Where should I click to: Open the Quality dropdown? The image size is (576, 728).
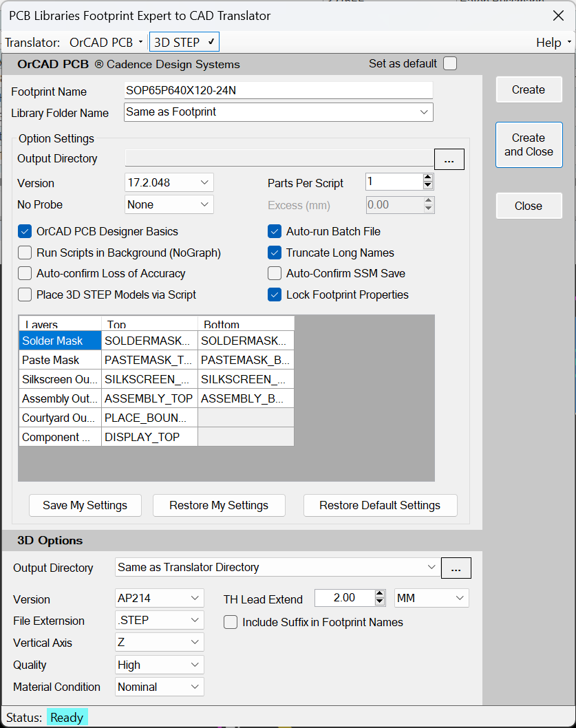coord(160,665)
